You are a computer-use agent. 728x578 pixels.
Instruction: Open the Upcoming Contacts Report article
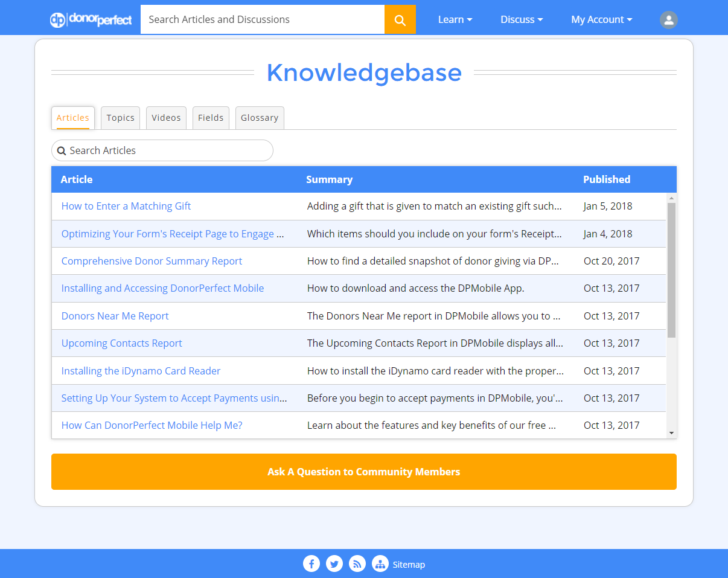tap(121, 343)
